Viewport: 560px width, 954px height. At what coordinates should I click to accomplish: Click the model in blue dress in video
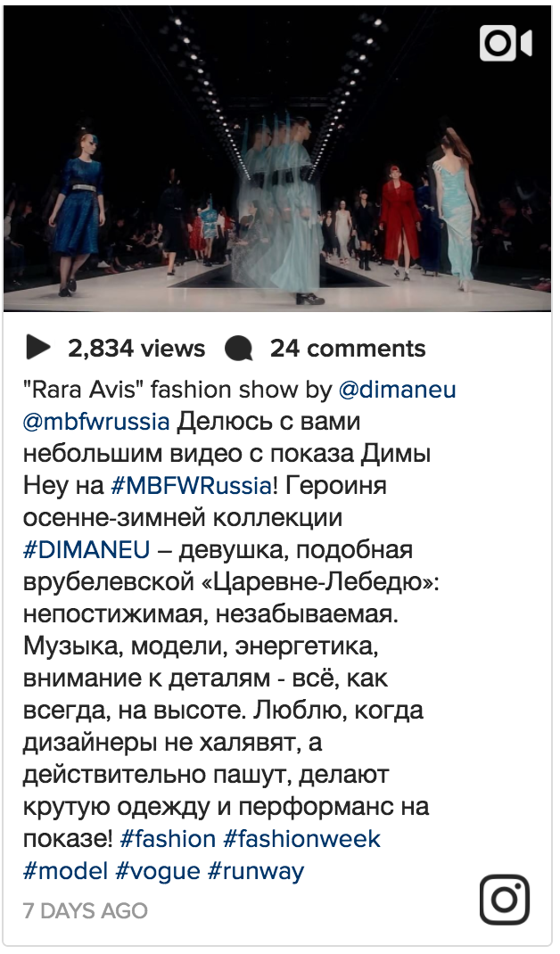tap(79, 216)
